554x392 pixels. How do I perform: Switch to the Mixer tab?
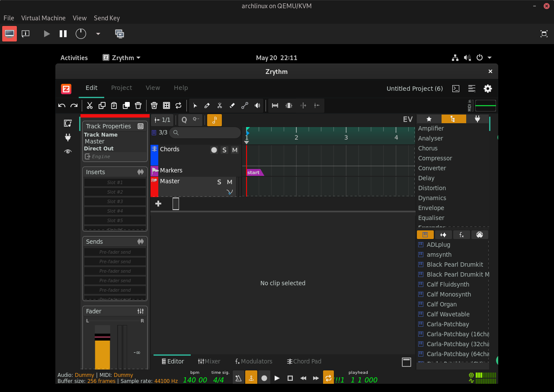coord(209,361)
